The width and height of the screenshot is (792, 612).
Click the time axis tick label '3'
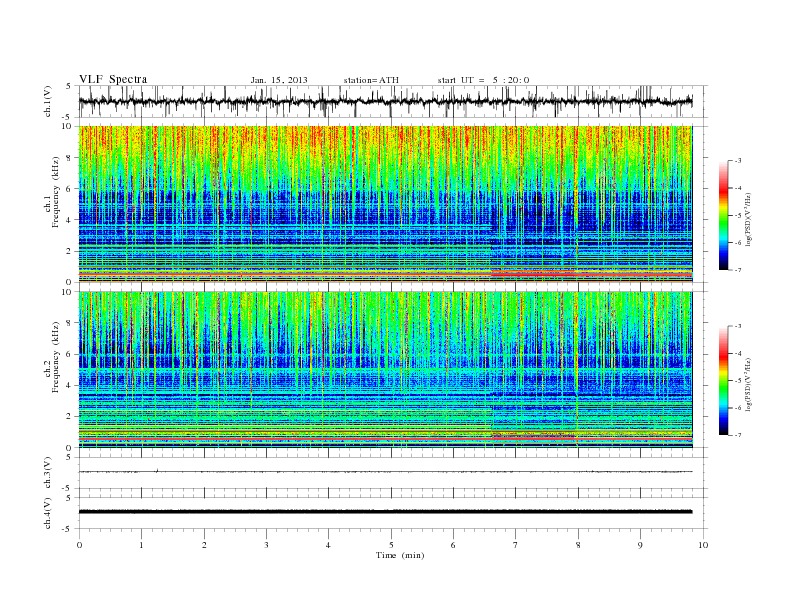pyautogui.click(x=266, y=545)
